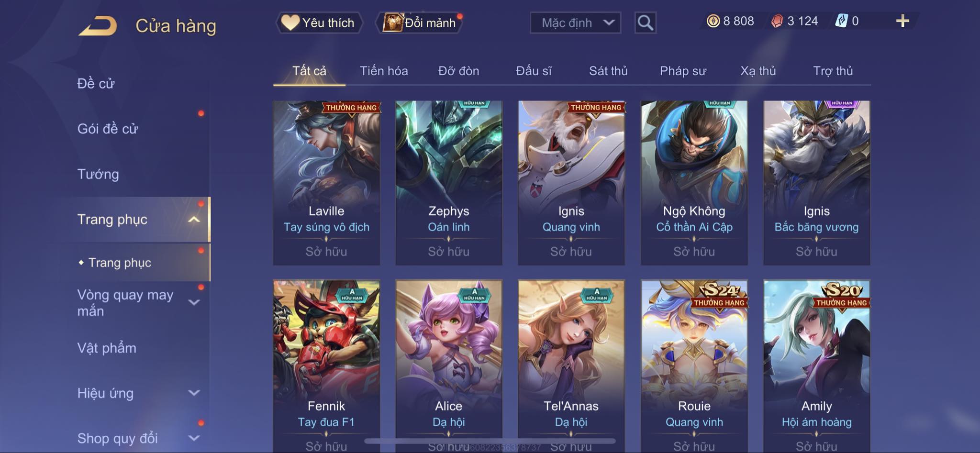Image resolution: width=980 pixels, height=453 pixels.
Task: Tap the gold coin balance icon
Action: (x=713, y=21)
